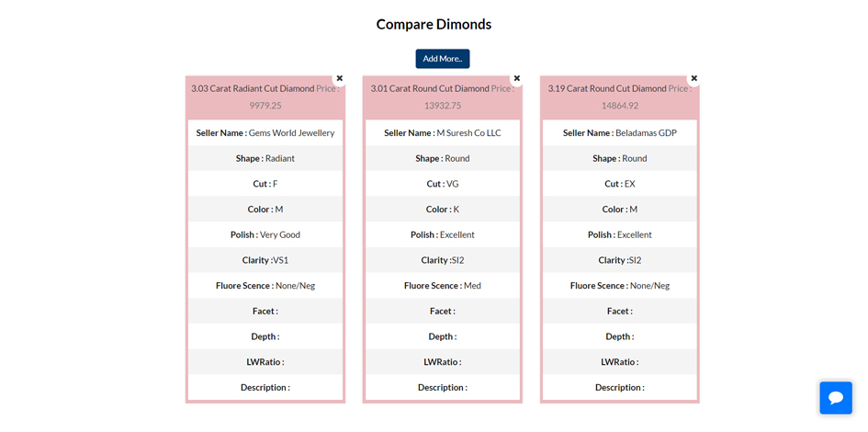Click the Add More.. button
This screenshot has width=868, height=432.
[443, 59]
